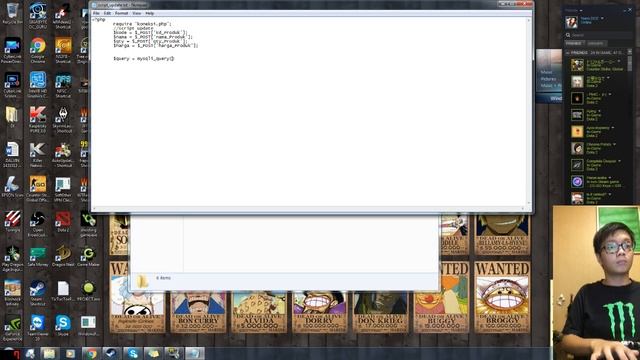The width and height of the screenshot is (640, 360).
Task: Click after the mysqli_query( line in Notepad
Action: coord(175,59)
